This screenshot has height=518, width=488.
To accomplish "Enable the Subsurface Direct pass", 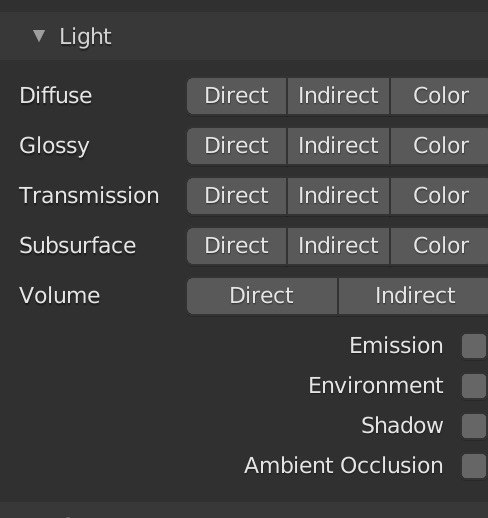I will 237,246.
